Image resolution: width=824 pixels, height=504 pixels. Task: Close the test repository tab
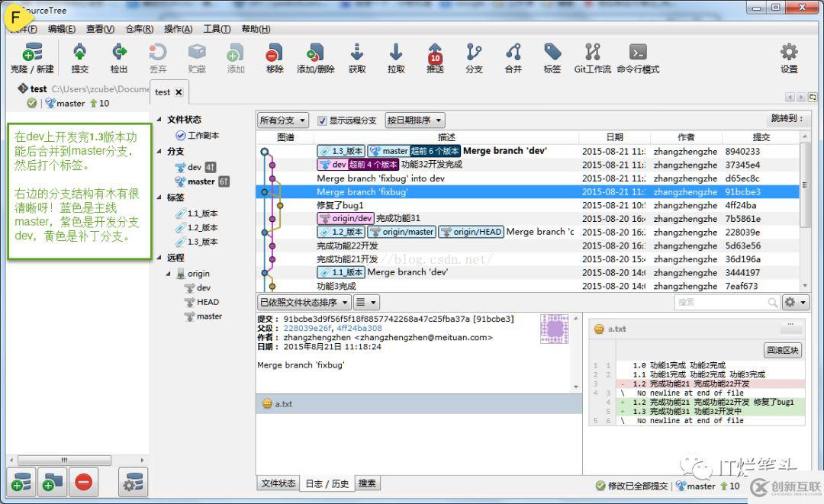pyautogui.click(x=179, y=92)
